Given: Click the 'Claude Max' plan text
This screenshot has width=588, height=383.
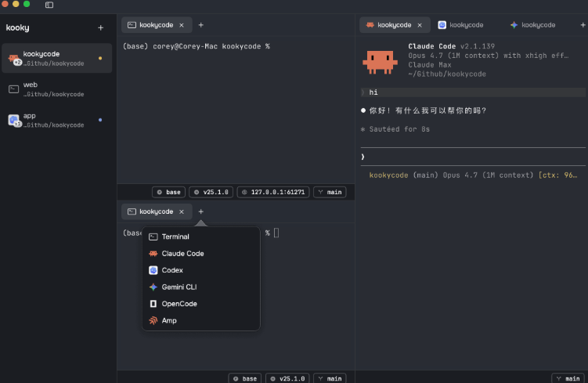Looking at the screenshot, I should point(430,65).
